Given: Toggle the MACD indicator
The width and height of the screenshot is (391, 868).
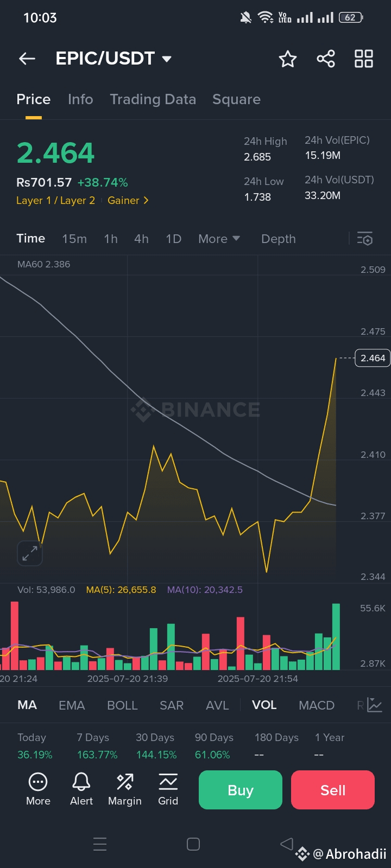Looking at the screenshot, I should [317, 705].
